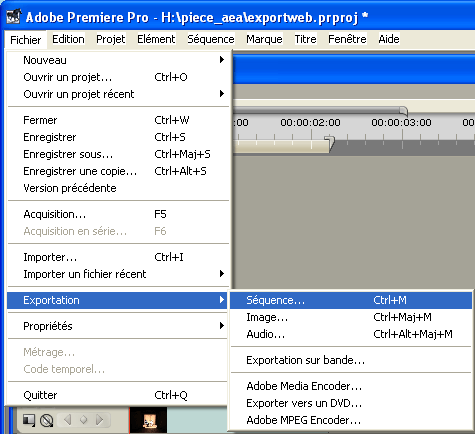The height and width of the screenshot is (434, 475).
Task: Go to next keyframe arrow
Action: (99, 420)
